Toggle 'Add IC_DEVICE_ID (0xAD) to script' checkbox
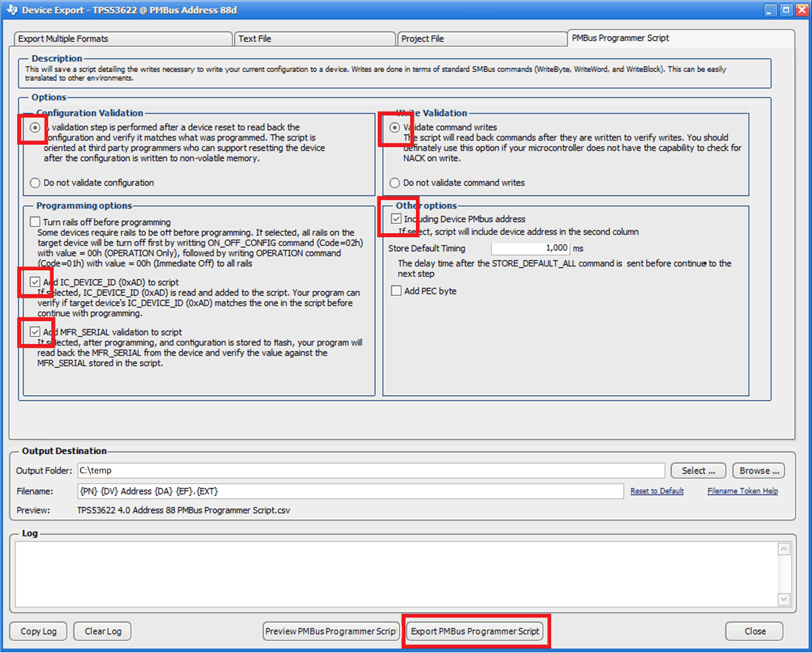Viewport: 812px width, 653px height. tap(35, 282)
